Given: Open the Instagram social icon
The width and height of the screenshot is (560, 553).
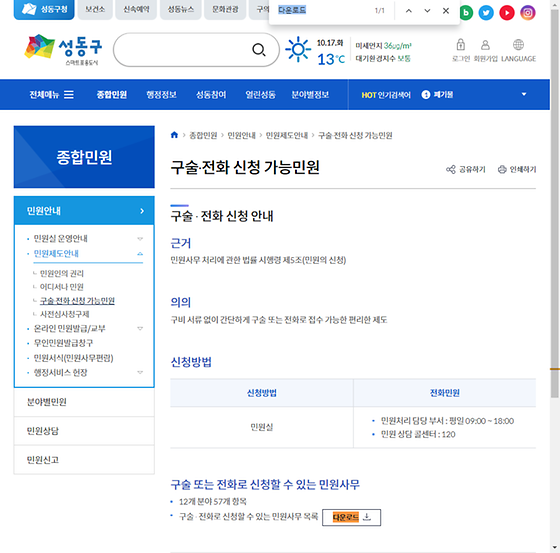Looking at the screenshot, I should [528, 13].
